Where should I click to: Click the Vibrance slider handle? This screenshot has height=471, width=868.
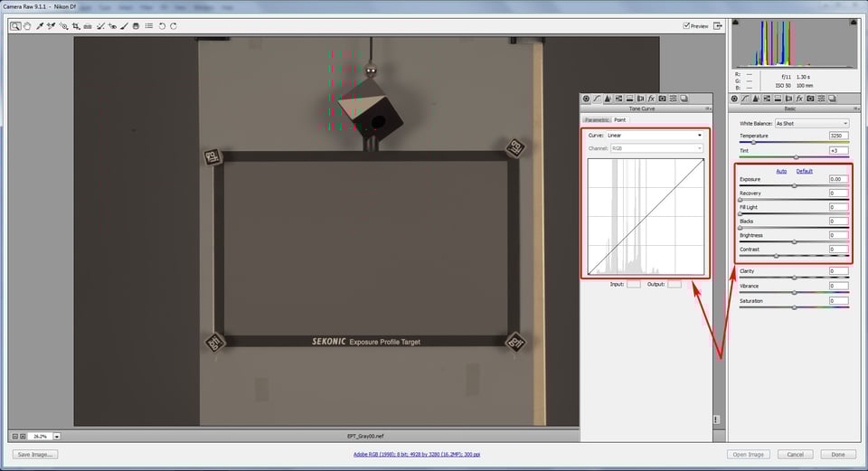pyautogui.click(x=795, y=292)
